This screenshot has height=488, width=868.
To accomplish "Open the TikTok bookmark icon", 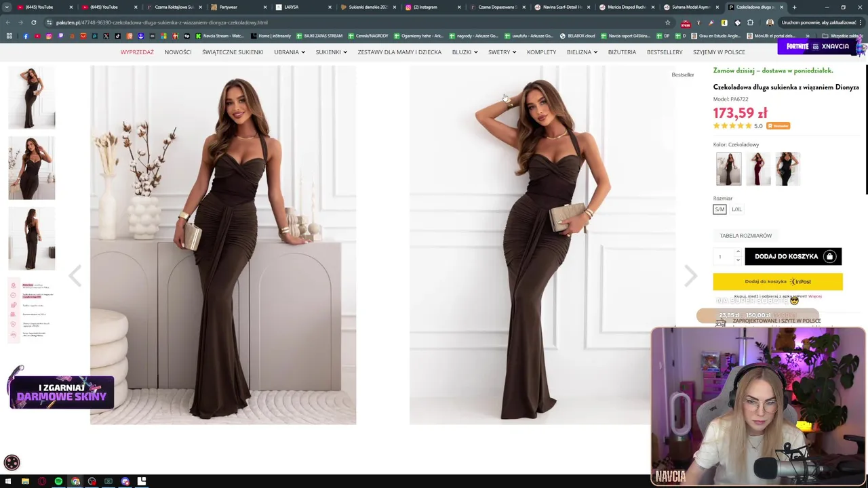I will pyautogui.click(x=117, y=36).
